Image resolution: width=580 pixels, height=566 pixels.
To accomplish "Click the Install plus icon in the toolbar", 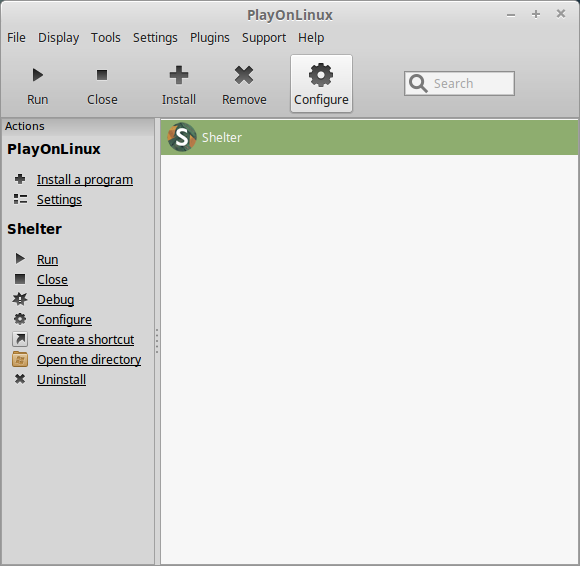I will pos(179,75).
